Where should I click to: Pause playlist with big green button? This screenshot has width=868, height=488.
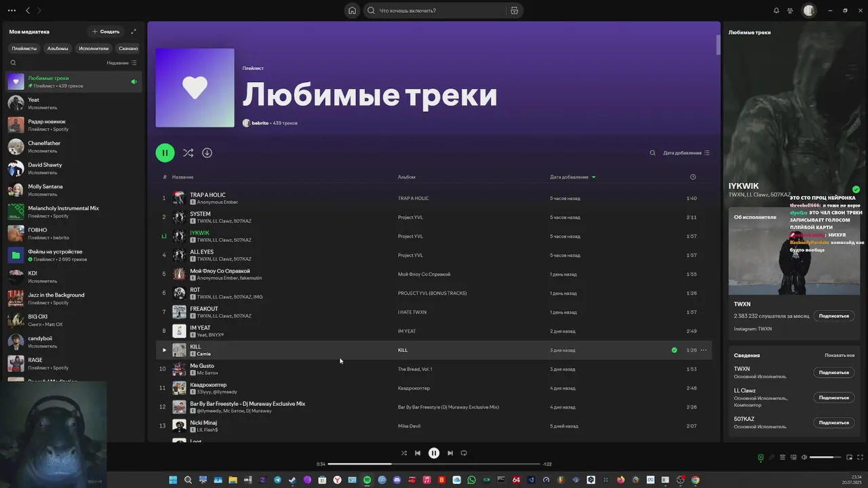(165, 152)
